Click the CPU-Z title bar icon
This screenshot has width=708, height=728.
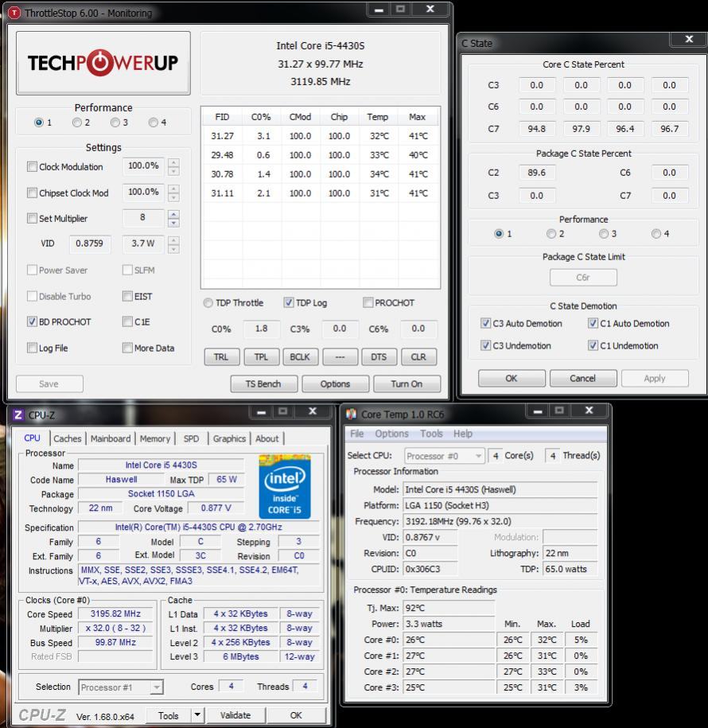point(18,415)
